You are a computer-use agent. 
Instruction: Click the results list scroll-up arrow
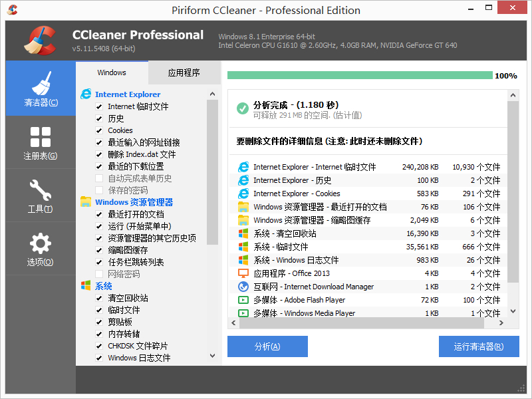click(x=513, y=95)
